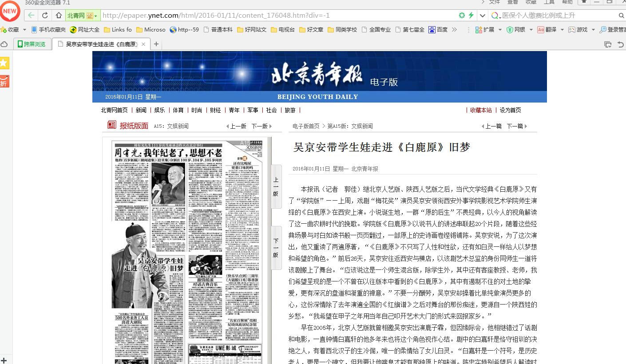Open the 登录管家 login manager
626x364 pixels.
[613, 30]
